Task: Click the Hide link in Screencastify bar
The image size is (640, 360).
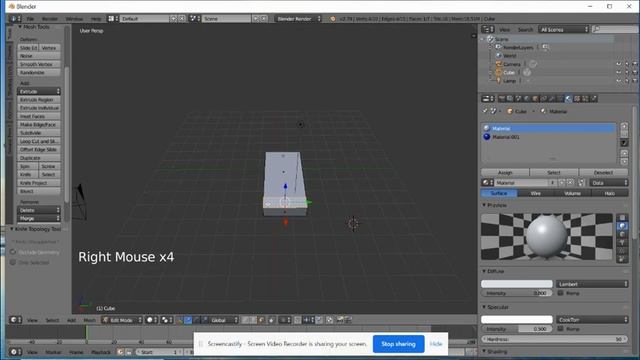Action: [x=436, y=344]
